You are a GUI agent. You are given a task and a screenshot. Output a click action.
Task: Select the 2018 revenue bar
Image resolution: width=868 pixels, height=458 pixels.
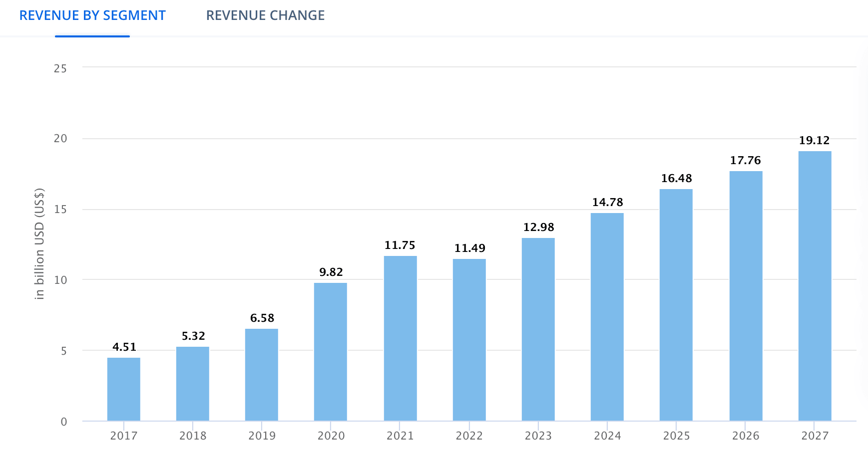192,384
